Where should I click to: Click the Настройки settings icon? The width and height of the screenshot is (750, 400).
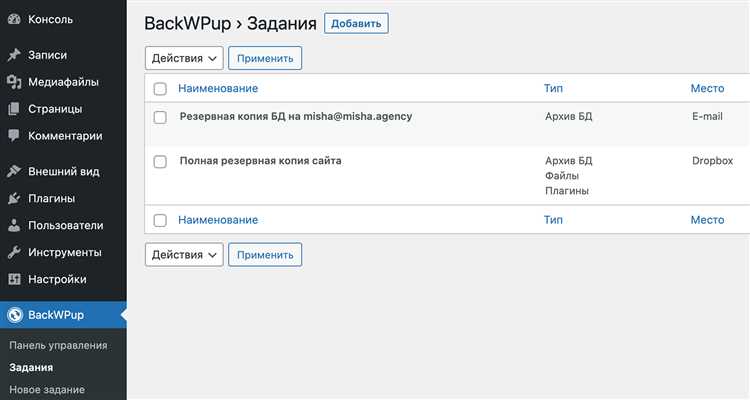(14, 279)
